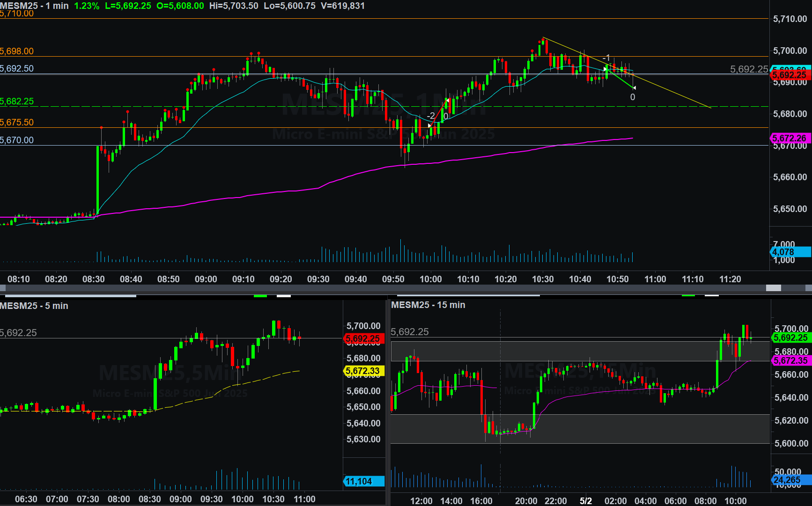Click the magenta 5,672.26 indicator tag

click(790, 138)
